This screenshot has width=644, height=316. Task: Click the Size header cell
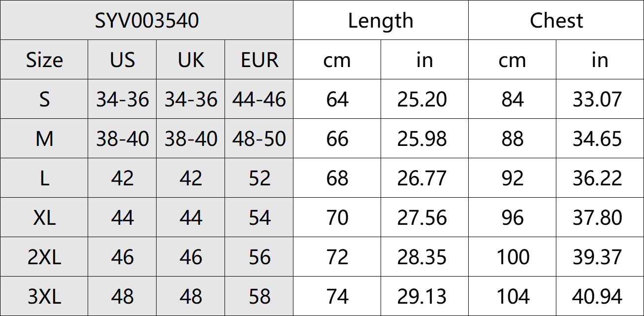[44, 60]
